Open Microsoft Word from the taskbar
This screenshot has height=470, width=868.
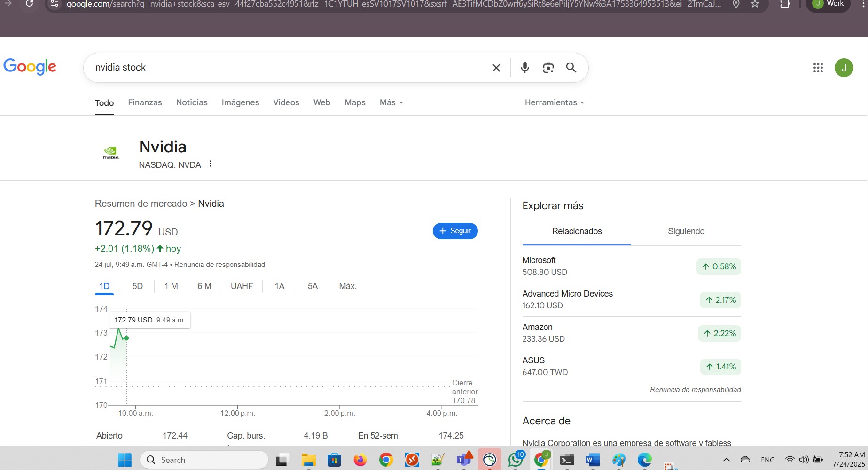pos(593,460)
